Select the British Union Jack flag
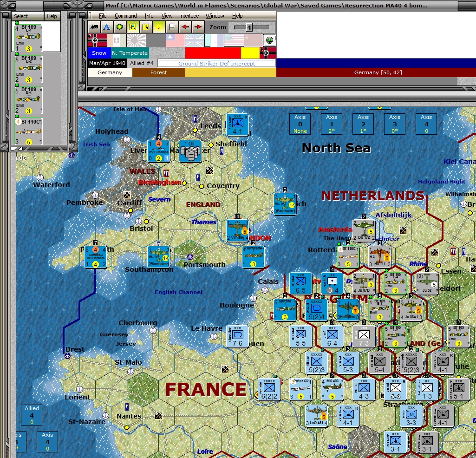Screen dimensions: 476x458 tap(195, 40)
